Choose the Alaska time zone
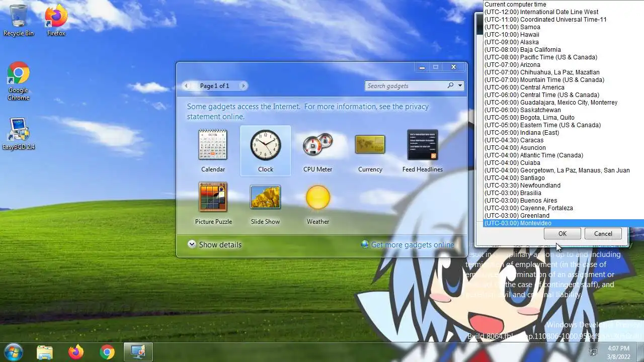The image size is (644, 362). click(563, 42)
